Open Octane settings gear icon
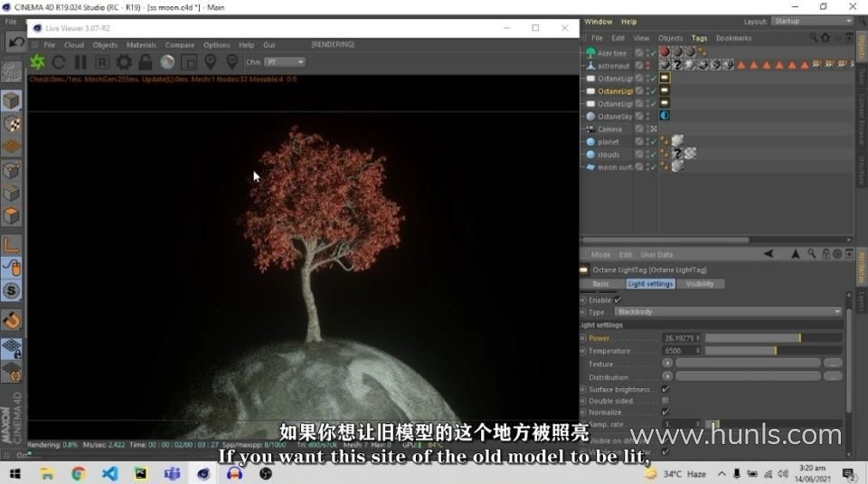The image size is (868, 484). pyautogui.click(x=124, y=62)
